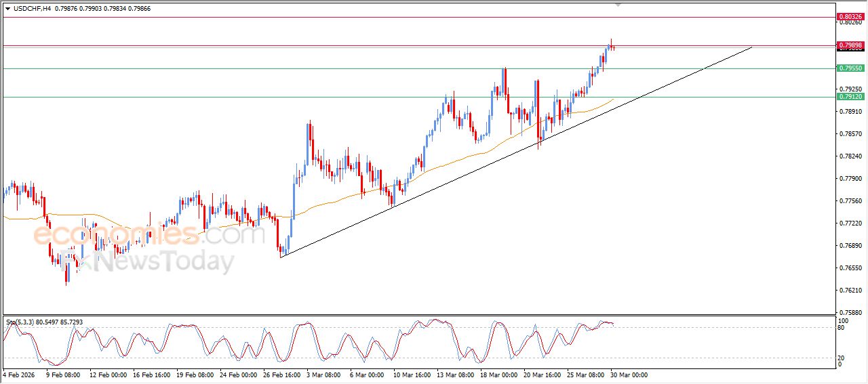Select the red 0.80326 price level label

coord(850,16)
